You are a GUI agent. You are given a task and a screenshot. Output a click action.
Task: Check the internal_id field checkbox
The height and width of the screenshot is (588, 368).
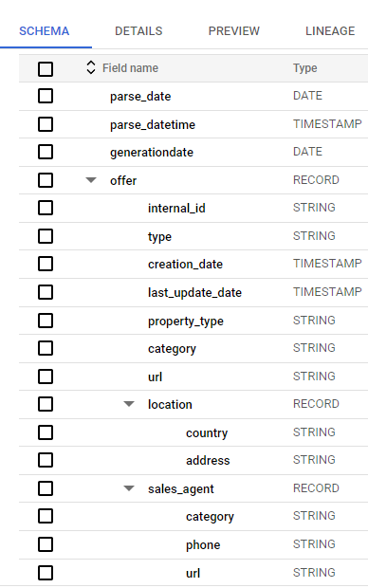pos(46,208)
